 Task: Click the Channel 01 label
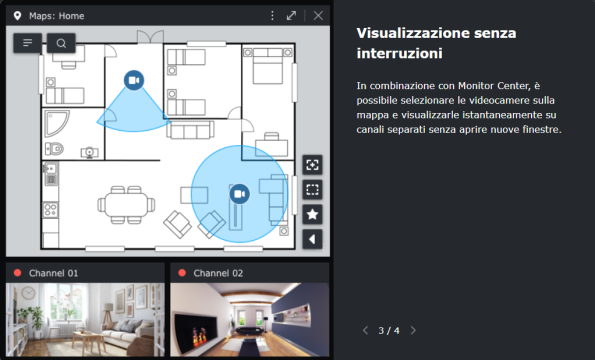tap(54, 273)
